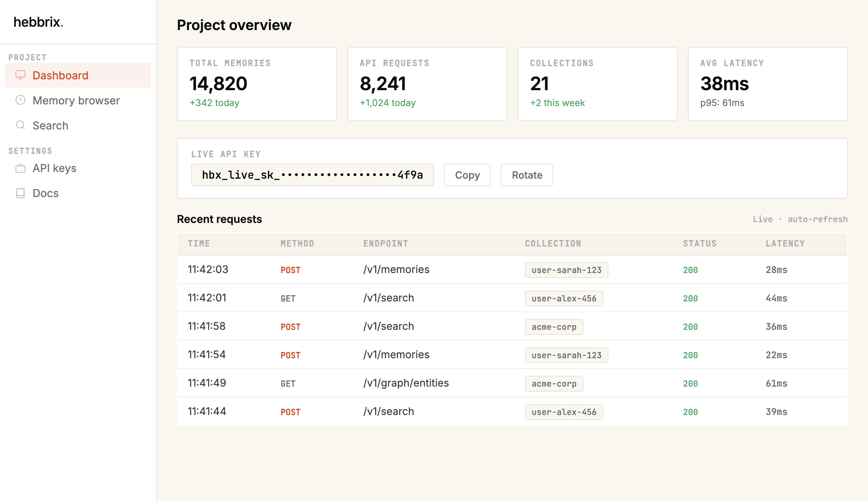This screenshot has height=501, width=868.
Task: Click the Endpoint column header
Action: click(386, 243)
